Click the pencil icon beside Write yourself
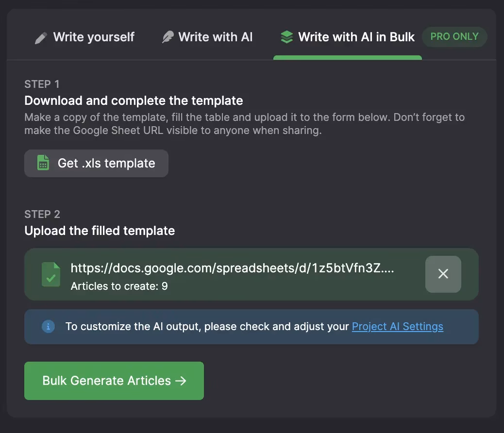Viewport: 504px width, 433px height. point(41,38)
